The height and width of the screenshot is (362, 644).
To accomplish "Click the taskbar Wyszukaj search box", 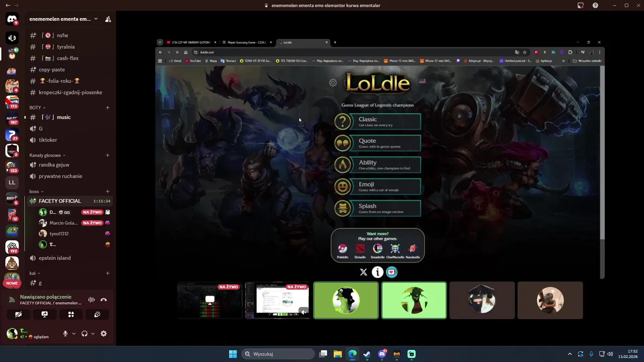I will point(278,354).
